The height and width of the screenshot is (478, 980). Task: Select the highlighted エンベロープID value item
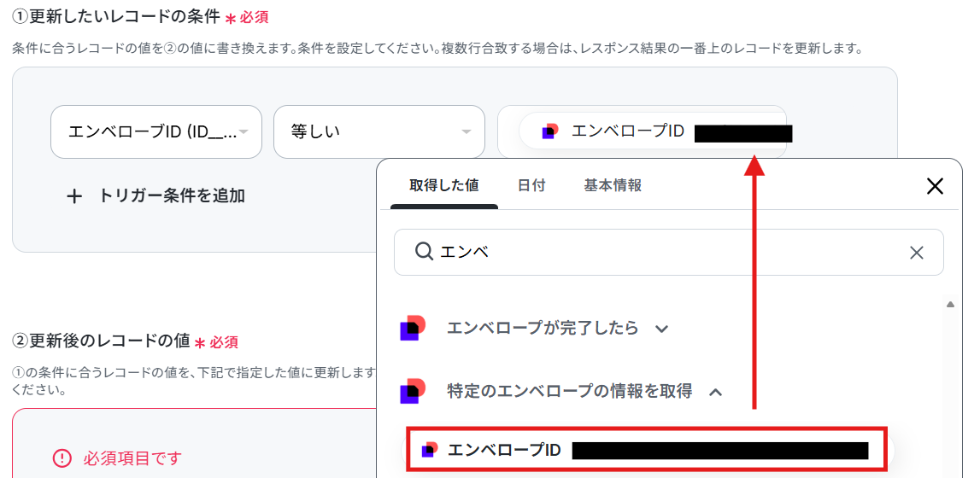coord(646,449)
